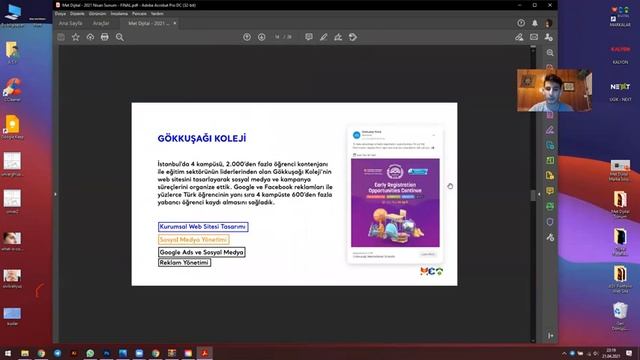Open the notifications bell
Image resolution: width=640 pixels, height=360 pixels.
click(x=535, y=23)
